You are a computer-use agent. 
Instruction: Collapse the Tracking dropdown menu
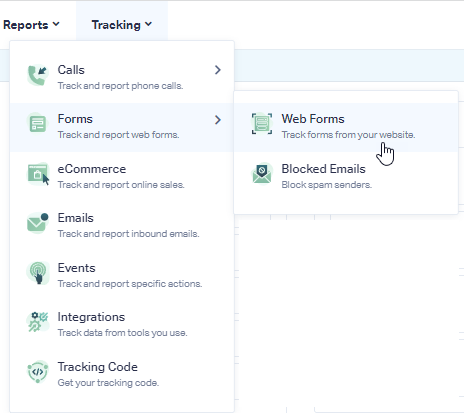tap(122, 25)
